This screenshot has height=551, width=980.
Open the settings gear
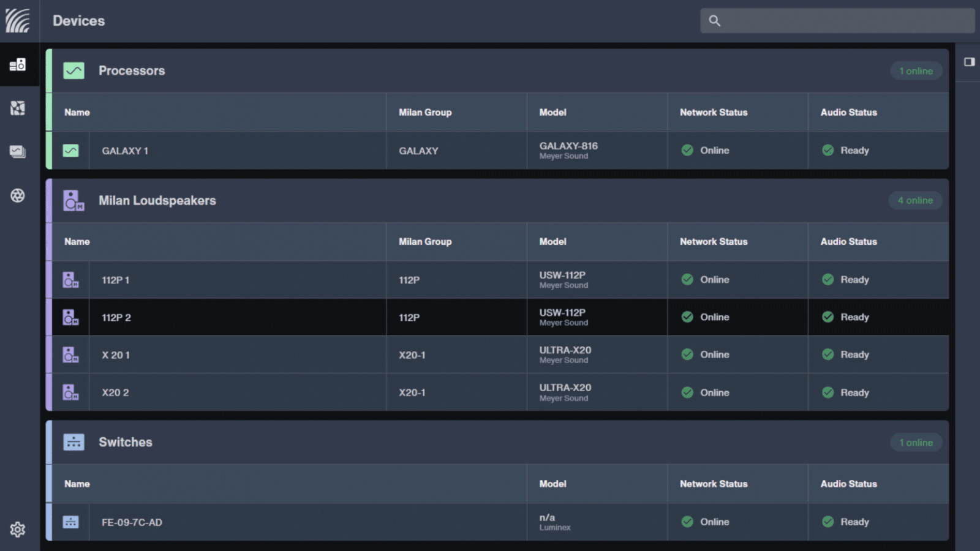point(18,530)
